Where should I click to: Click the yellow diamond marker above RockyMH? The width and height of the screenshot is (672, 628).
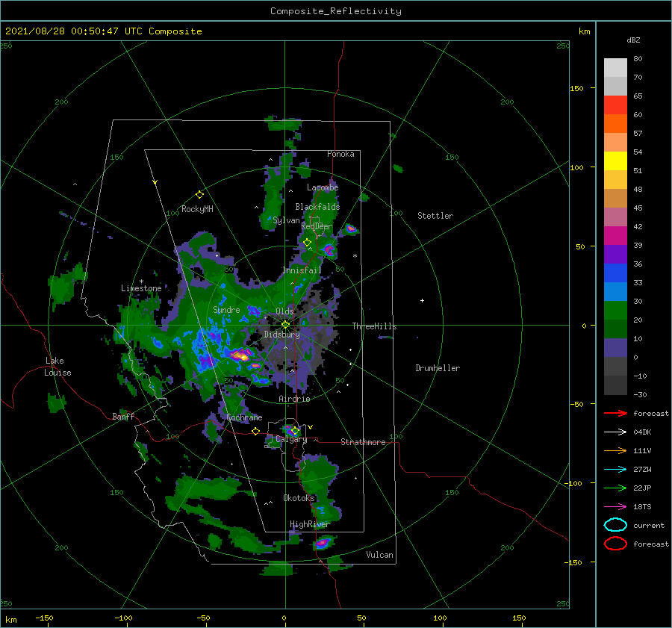pyautogui.click(x=199, y=195)
